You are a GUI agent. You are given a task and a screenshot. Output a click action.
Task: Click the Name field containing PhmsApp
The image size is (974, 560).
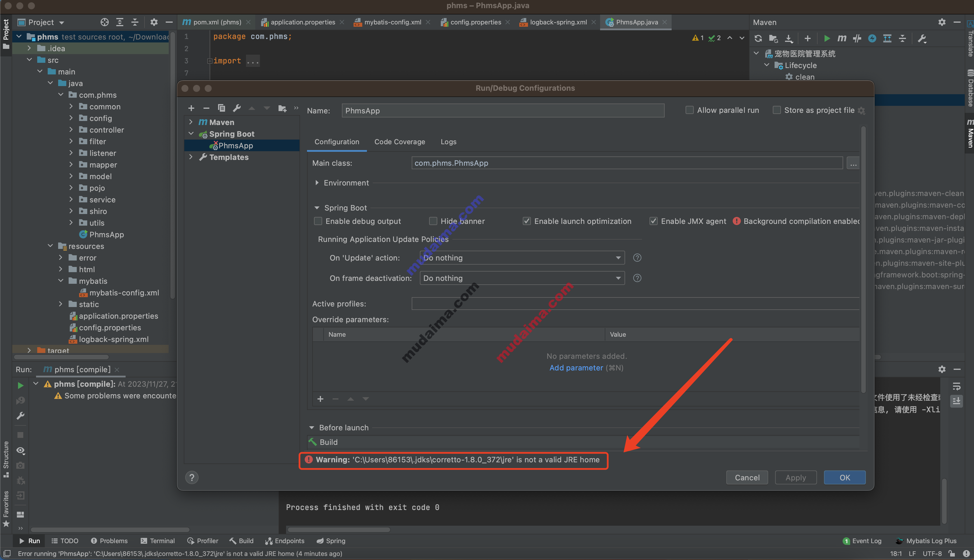pyautogui.click(x=503, y=110)
